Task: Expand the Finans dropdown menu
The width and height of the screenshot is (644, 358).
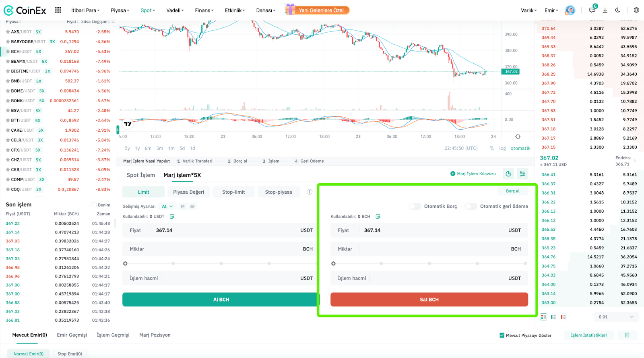Action: point(204,10)
